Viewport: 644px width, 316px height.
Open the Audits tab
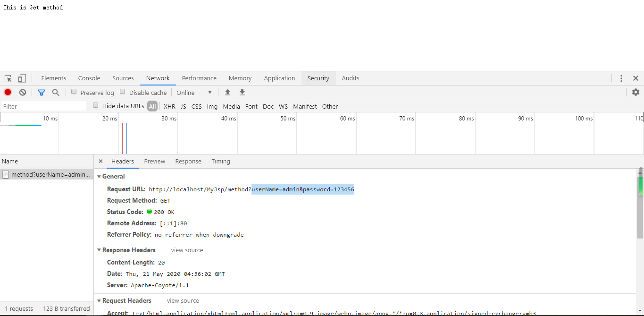pyautogui.click(x=351, y=78)
